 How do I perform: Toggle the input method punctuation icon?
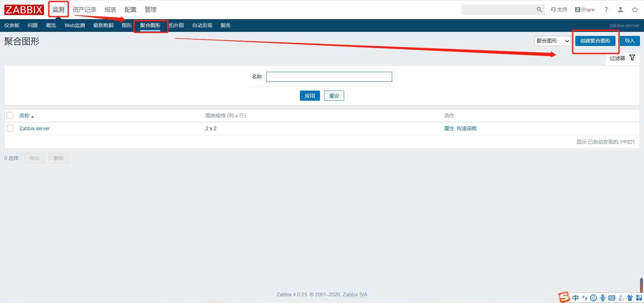coord(585,298)
